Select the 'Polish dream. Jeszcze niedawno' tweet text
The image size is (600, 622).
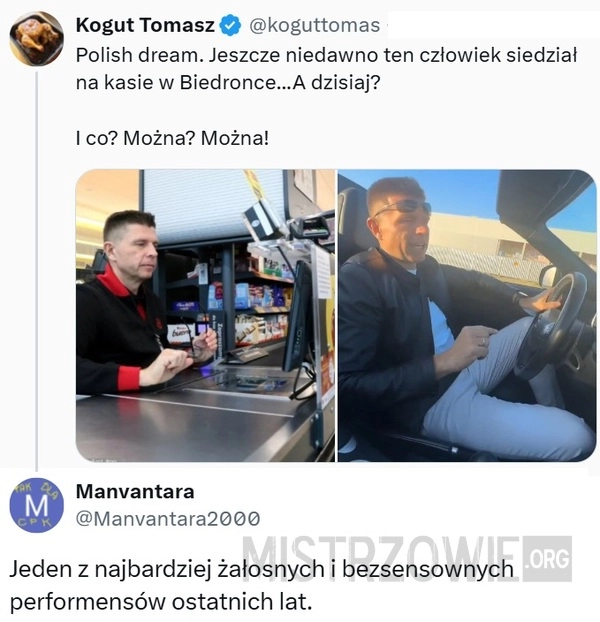[x=326, y=55]
